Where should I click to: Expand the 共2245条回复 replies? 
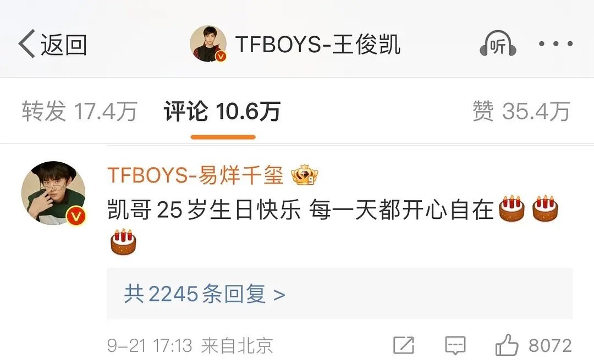click(339, 294)
